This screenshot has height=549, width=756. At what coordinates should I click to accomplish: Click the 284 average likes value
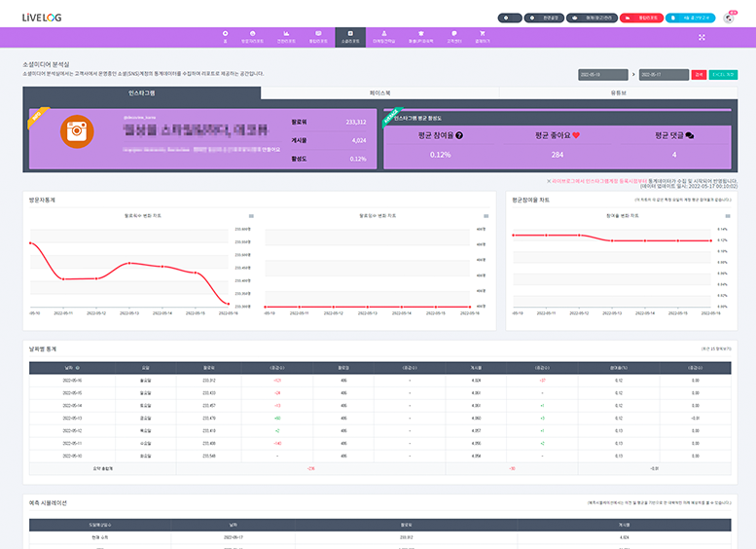(558, 155)
